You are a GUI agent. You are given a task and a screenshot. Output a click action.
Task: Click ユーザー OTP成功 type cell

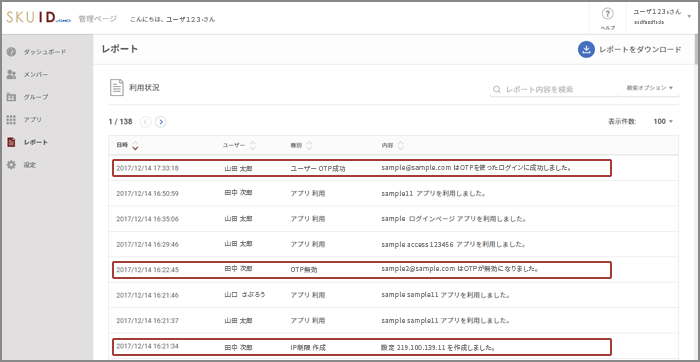(318, 169)
